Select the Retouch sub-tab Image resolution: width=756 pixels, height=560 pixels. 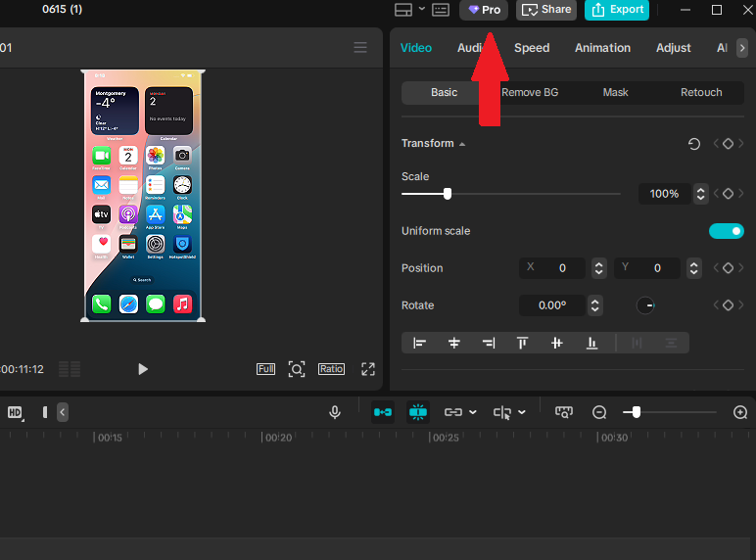[701, 93]
